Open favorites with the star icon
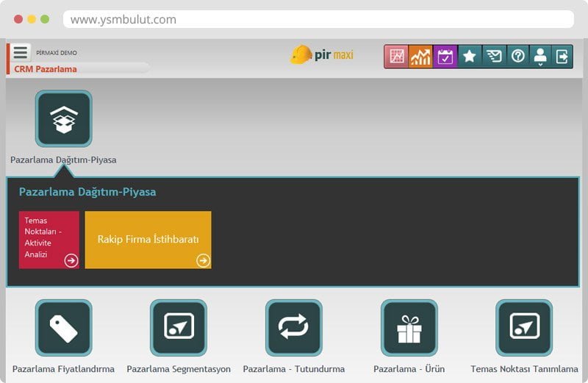588x383 pixels. (x=470, y=57)
